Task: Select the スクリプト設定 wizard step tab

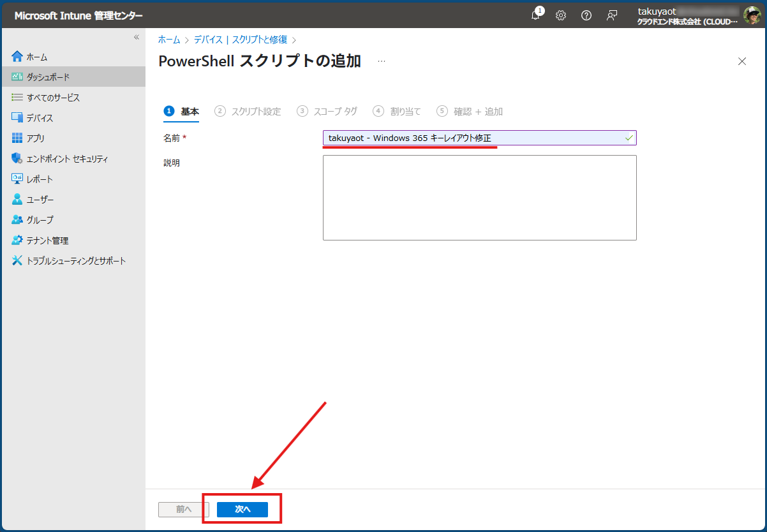Action: coord(248,111)
